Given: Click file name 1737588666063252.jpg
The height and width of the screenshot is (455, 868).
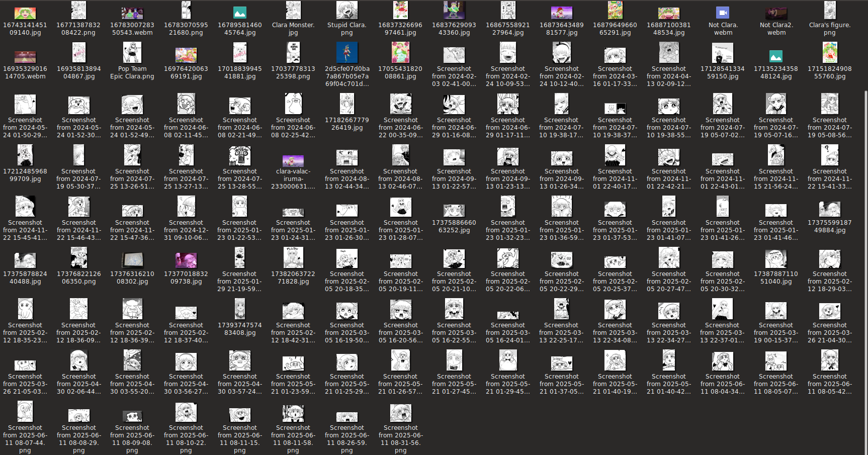Looking at the screenshot, I should point(454,226).
